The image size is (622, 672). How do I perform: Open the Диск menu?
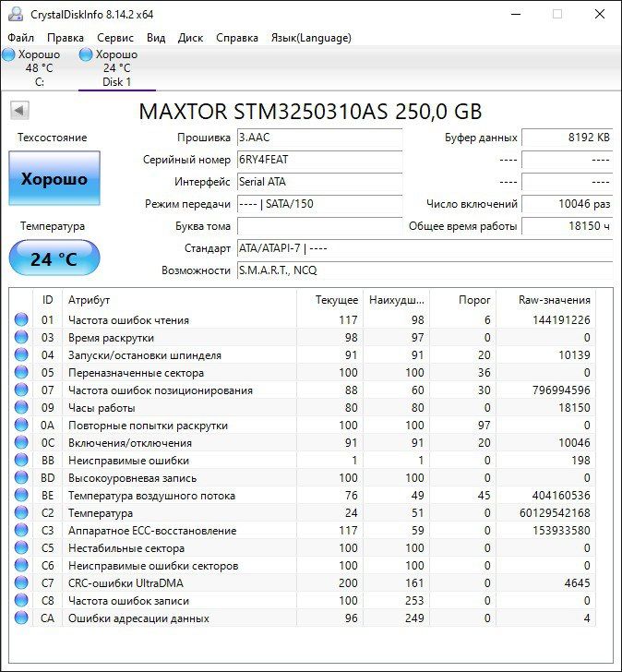click(x=190, y=38)
